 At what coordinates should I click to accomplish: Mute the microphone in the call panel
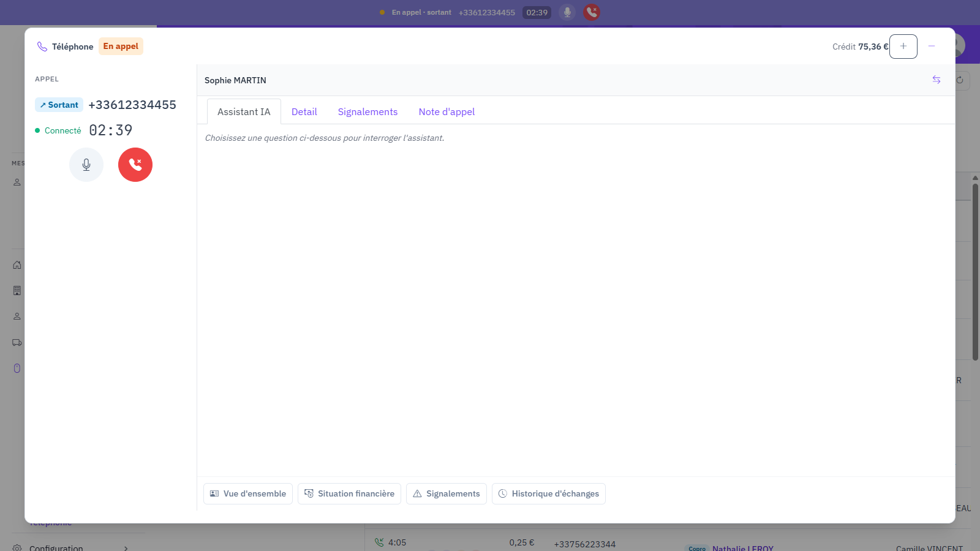point(86,165)
